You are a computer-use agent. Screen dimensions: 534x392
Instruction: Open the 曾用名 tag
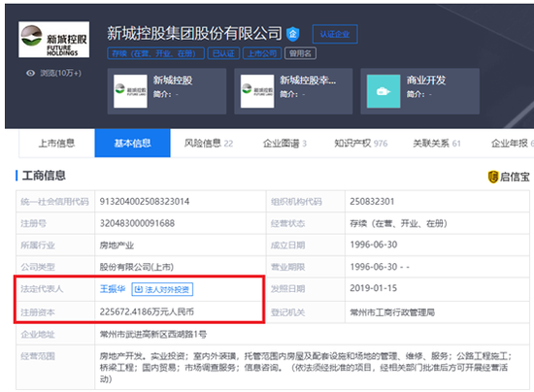tap(300, 53)
